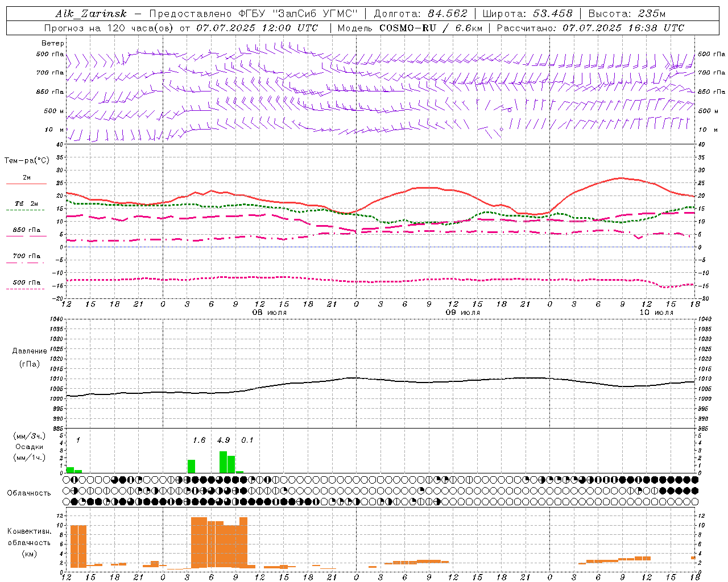The width and height of the screenshot is (728, 582).
Task: Click the 4.9 precipitation total value
Action: 224,440
